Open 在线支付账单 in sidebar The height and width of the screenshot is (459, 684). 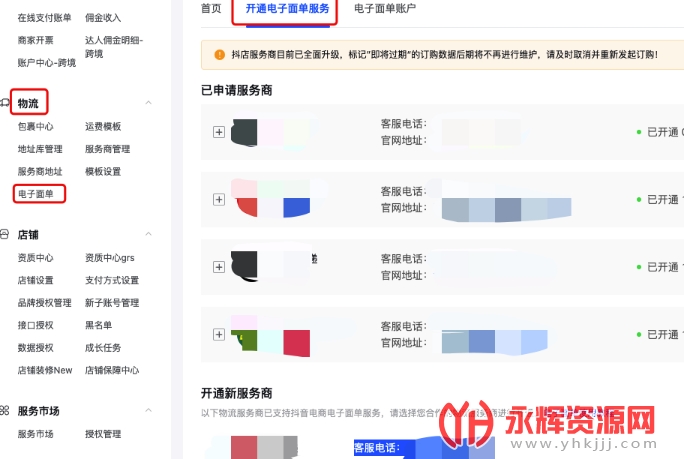[x=44, y=18]
